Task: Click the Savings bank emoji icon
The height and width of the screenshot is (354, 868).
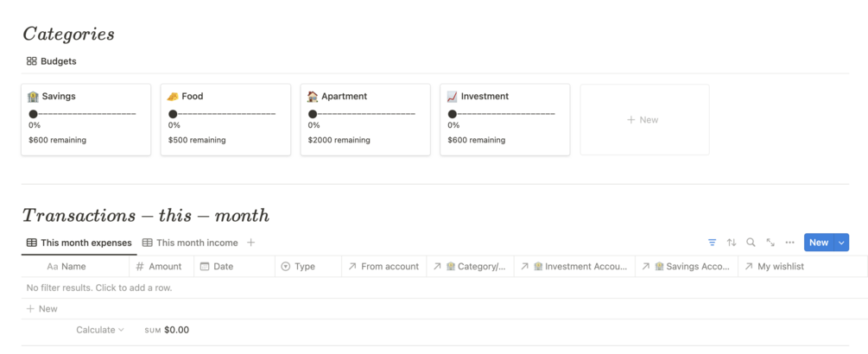Action: 33,97
